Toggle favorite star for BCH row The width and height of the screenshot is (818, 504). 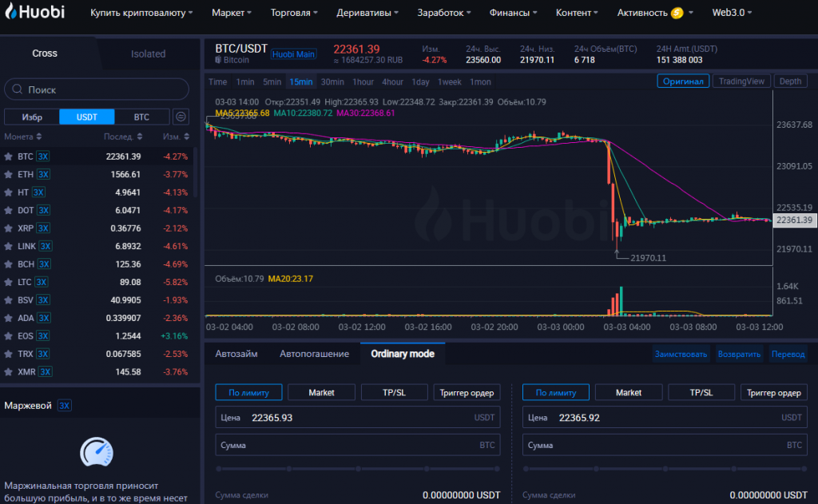8,264
